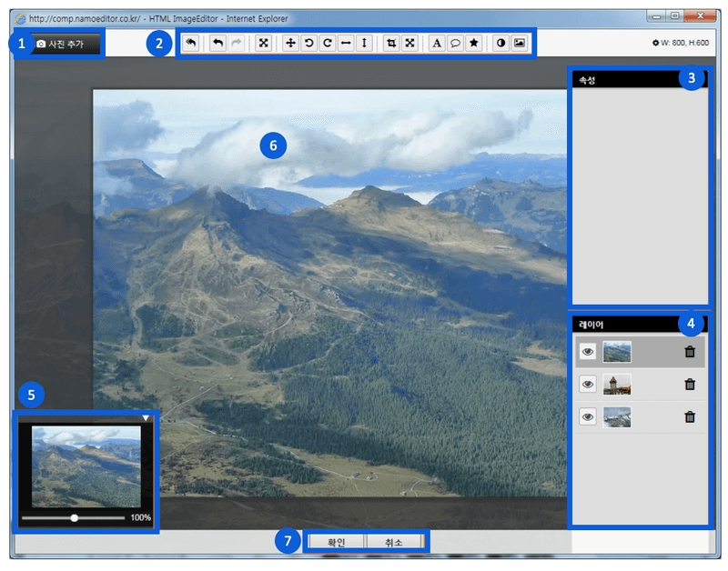Click the crop tool icon
This screenshot has height=571, width=728.
(x=391, y=44)
